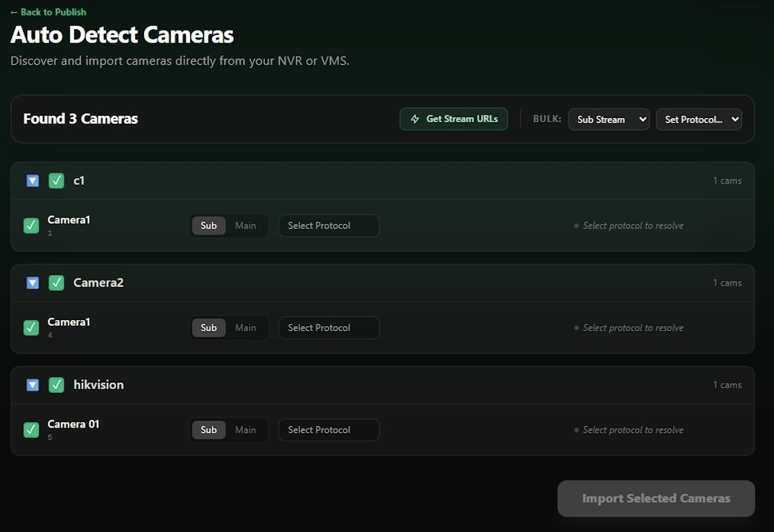Open Select Protocol for c1's Camera1
774x532 pixels.
tap(328, 226)
